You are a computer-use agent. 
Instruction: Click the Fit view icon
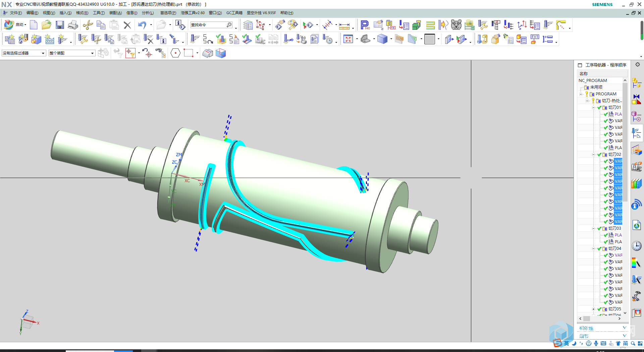click(x=348, y=39)
